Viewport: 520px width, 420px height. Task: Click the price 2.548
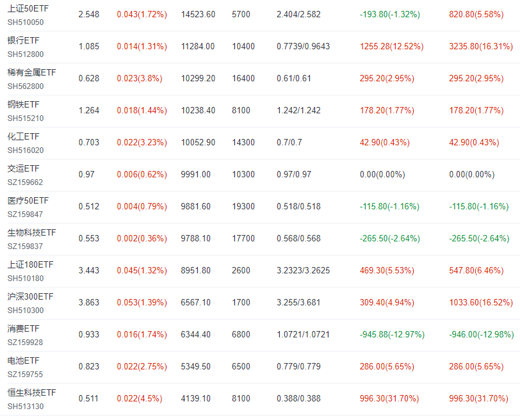pos(89,14)
